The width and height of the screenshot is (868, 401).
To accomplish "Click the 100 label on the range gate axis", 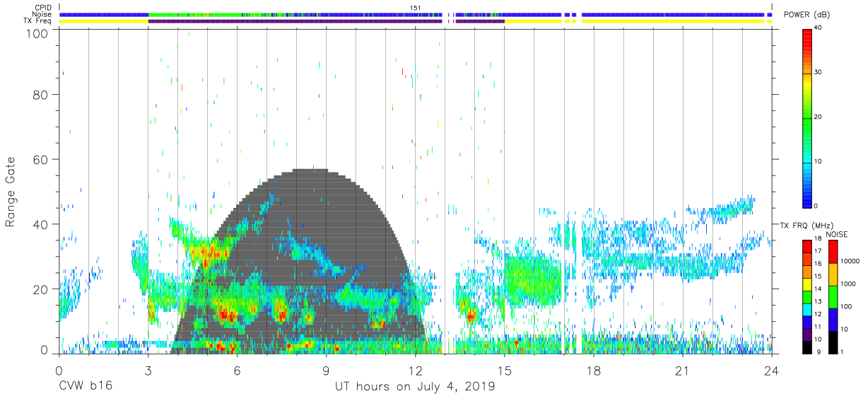I will (x=39, y=33).
